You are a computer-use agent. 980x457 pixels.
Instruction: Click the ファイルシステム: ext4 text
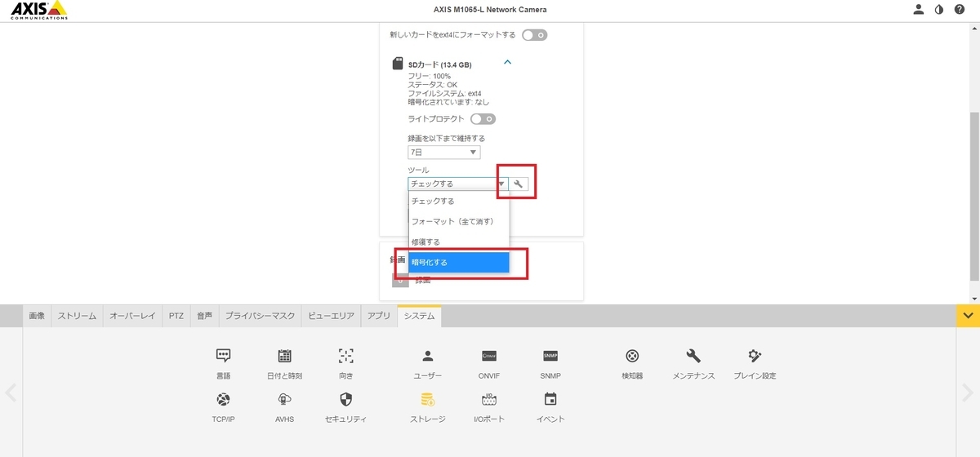pos(444,94)
